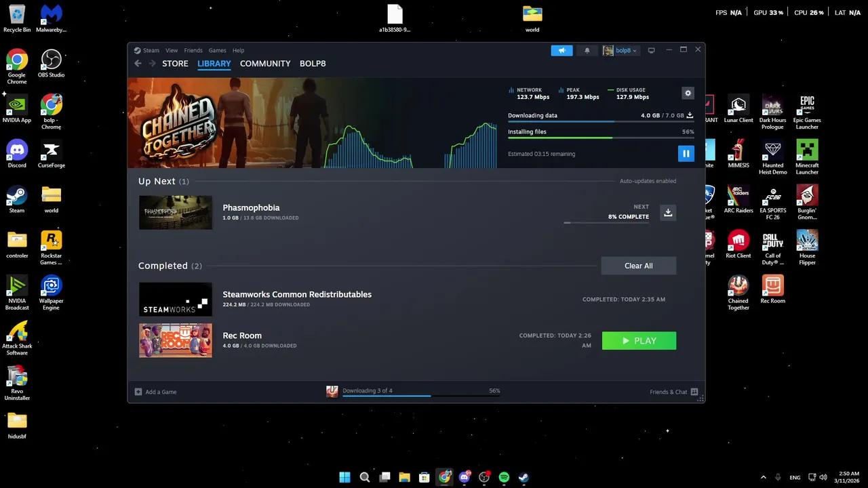The height and width of the screenshot is (488, 868).
Task: Open Microsoft Store from the taskbar
Action: (424, 477)
